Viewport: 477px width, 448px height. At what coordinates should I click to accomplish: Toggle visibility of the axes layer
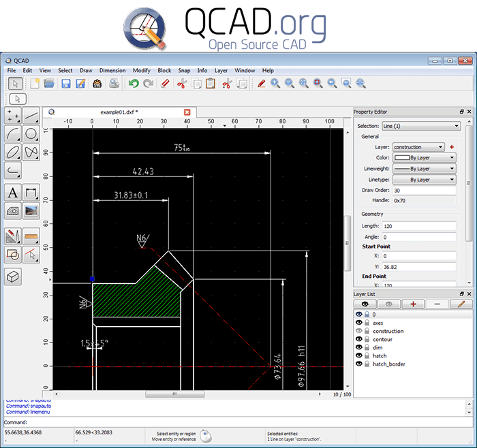tap(359, 323)
